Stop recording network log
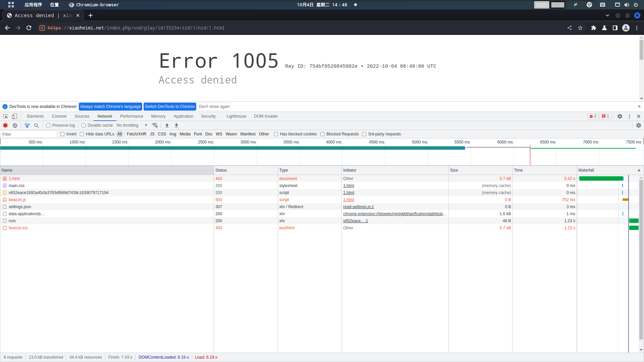 pos(5,125)
